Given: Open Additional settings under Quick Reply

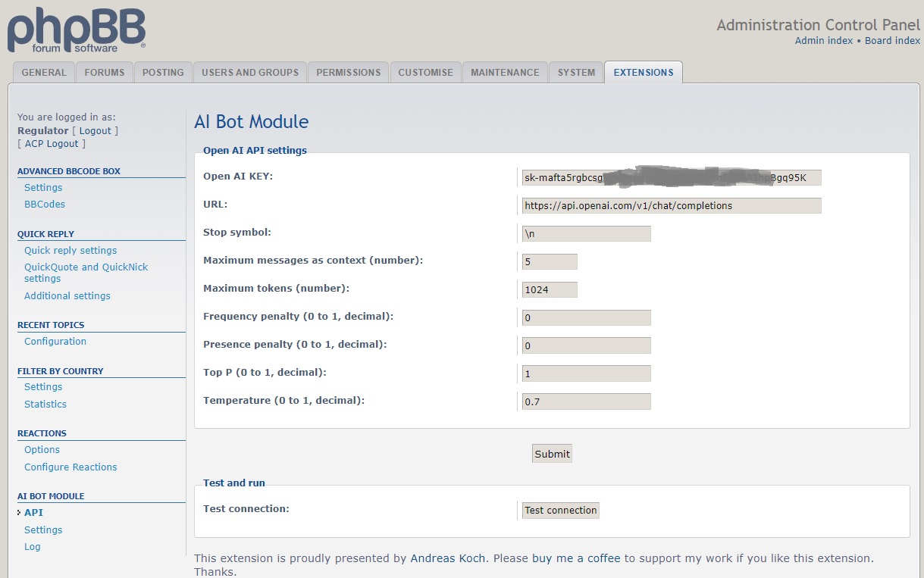Looking at the screenshot, I should point(67,296).
